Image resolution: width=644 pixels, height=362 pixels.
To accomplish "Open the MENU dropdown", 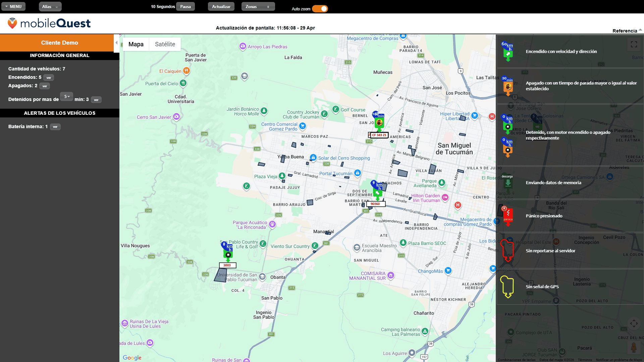I will pyautogui.click(x=13, y=6).
